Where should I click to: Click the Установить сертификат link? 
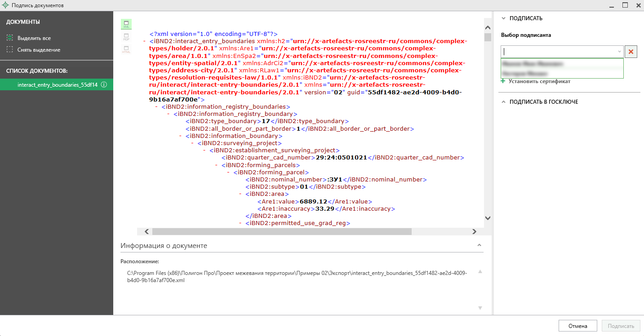[539, 81]
